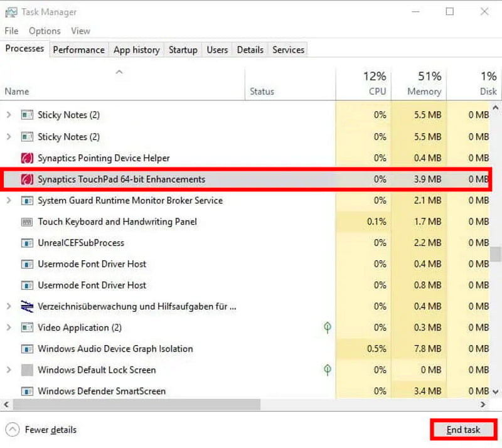Click the Verzeichnisüberwachung process icon
502x448 pixels.
(27, 306)
